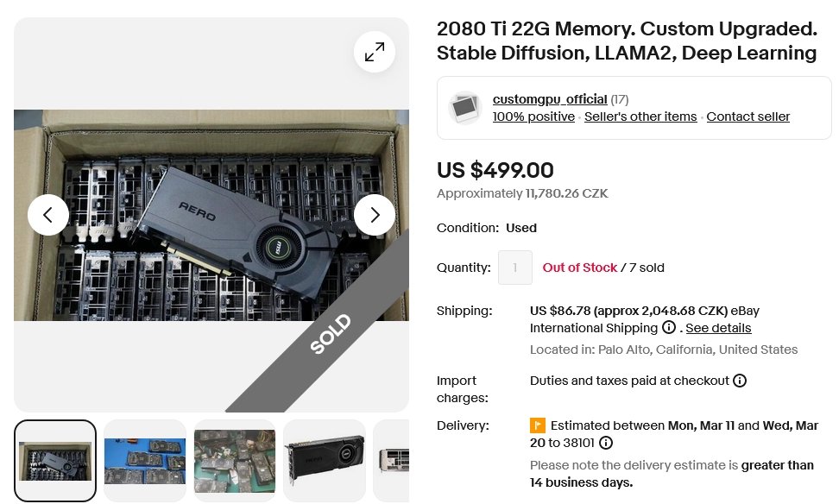Open the delivery estimate info icon
839x504 pixels.
point(607,443)
